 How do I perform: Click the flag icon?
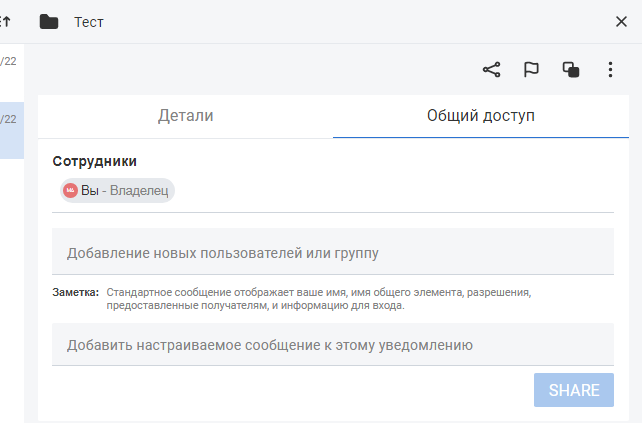point(531,70)
